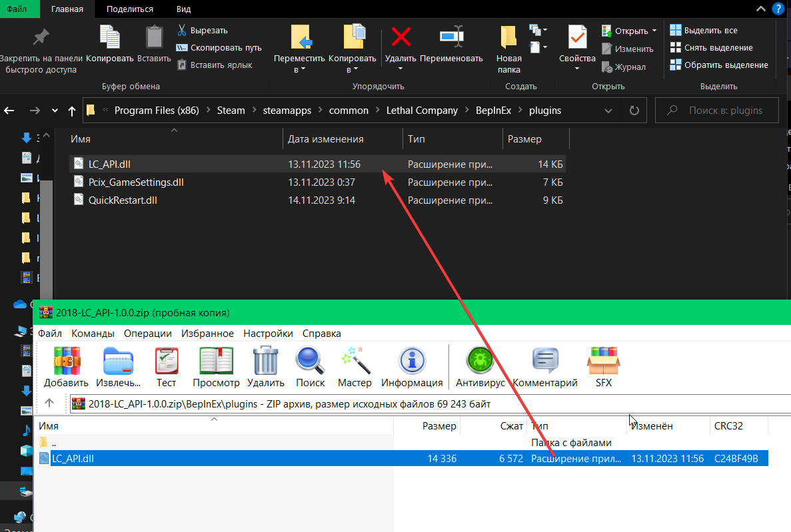Open WinRAR Настройки menu

[268, 334]
